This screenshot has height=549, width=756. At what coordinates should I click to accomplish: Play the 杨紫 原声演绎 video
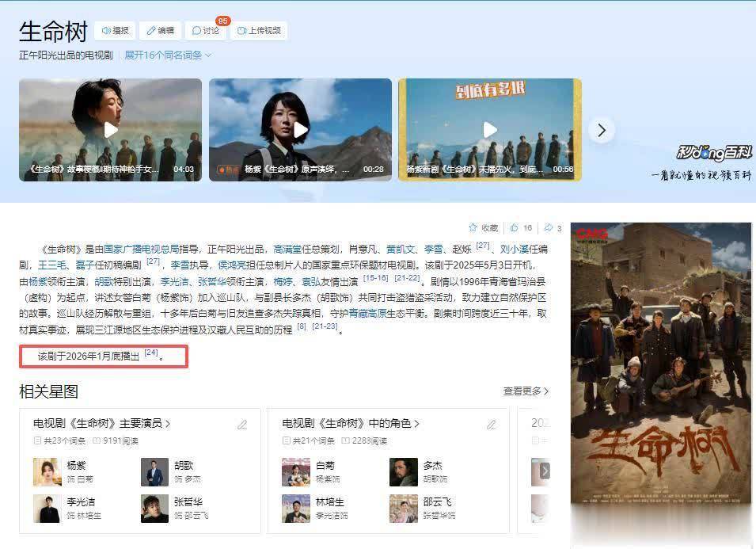point(300,130)
